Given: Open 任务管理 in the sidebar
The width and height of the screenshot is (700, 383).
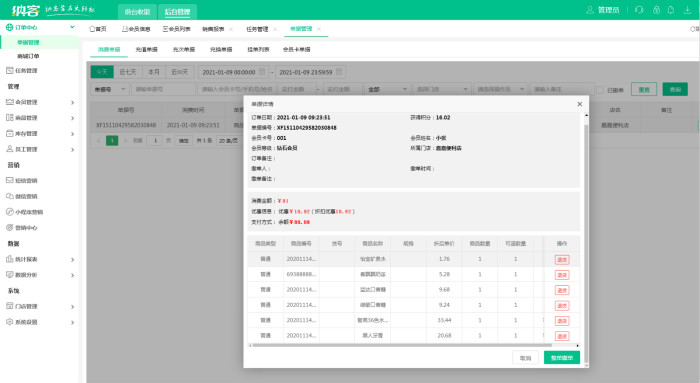Looking at the screenshot, I should (x=22, y=71).
